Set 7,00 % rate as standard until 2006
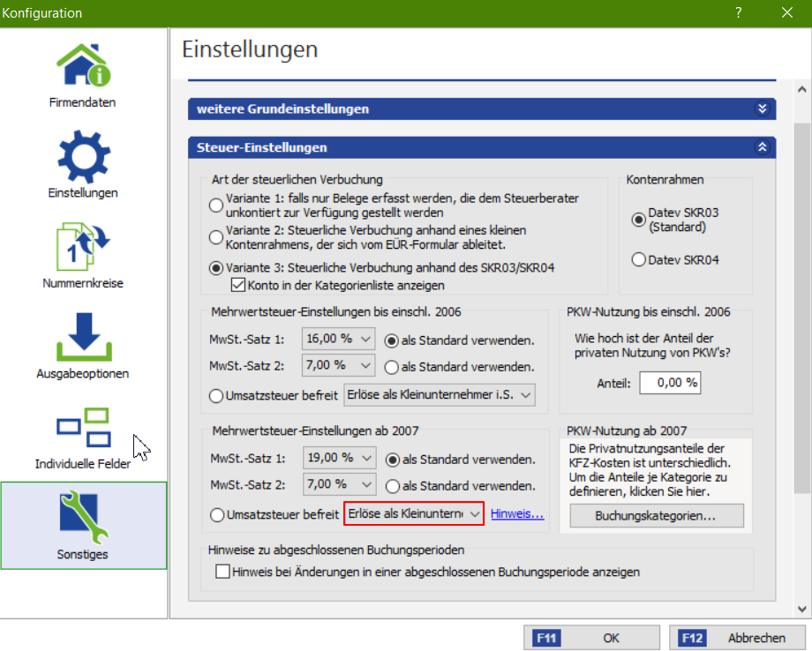Viewport: 812px width, 651px height. pos(392,367)
